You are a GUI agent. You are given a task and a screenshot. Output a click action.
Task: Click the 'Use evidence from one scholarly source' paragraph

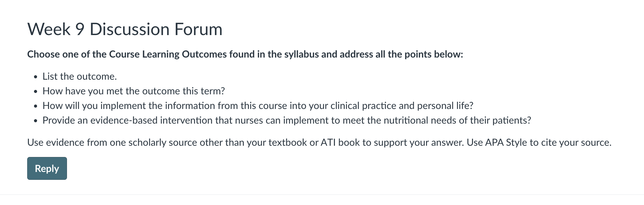pyautogui.click(x=319, y=142)
